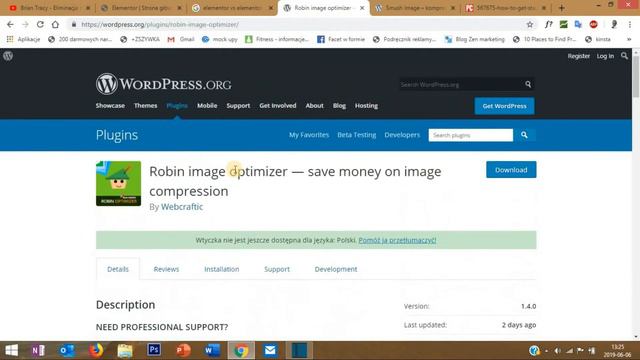Viewport: 640px width, 360px height.
Task: Open the Support plugin tab
Action: coord(277,269)
